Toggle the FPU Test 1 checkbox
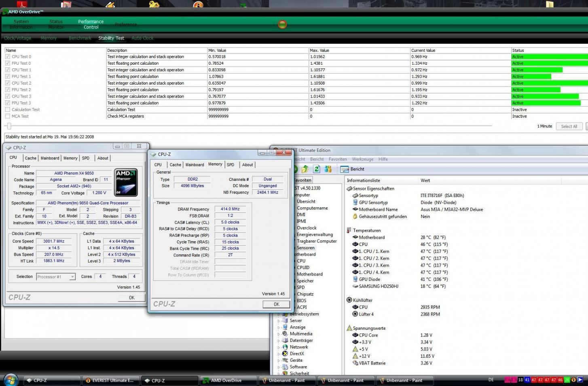588x386 pixels. (8, 76)
